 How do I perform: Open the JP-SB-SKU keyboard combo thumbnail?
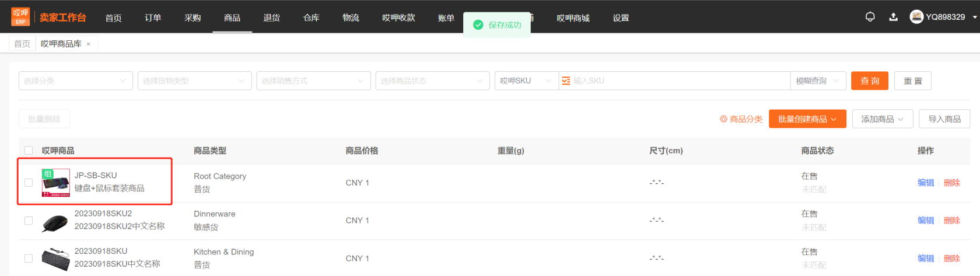coord(55,183)
